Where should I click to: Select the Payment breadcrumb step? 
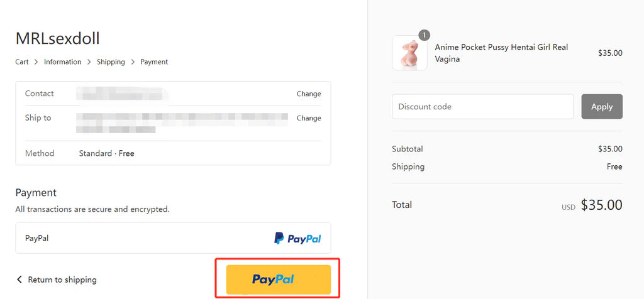[x=154, y=62]
